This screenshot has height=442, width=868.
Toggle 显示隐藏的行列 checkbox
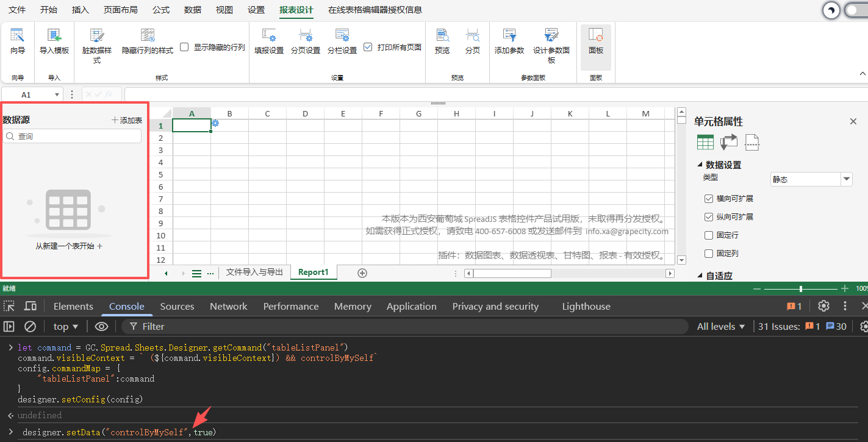[184, 47]
